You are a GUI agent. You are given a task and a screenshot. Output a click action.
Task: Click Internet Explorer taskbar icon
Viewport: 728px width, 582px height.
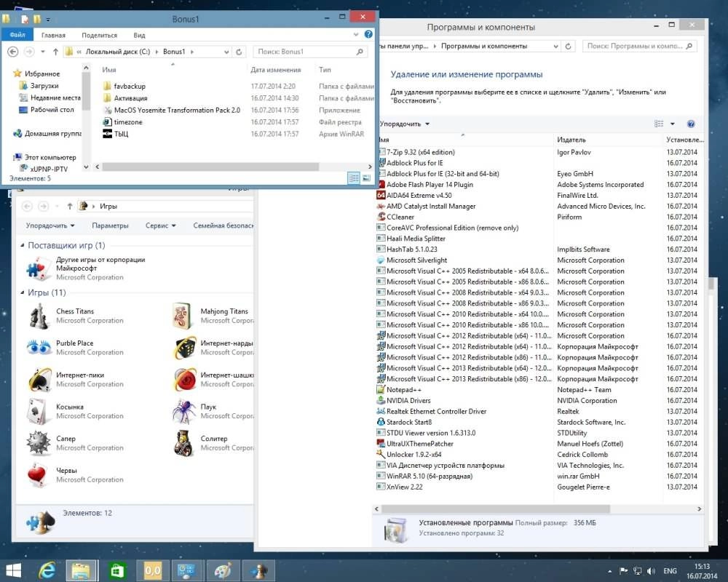coord(47,570)
